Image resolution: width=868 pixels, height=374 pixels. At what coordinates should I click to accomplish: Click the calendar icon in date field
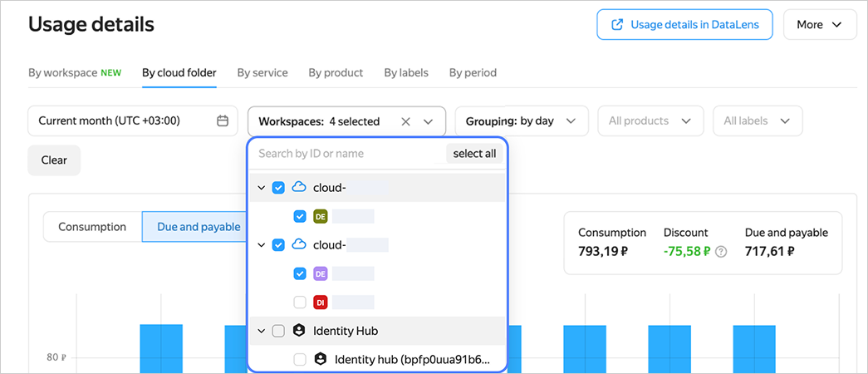(x=223, y=121)
